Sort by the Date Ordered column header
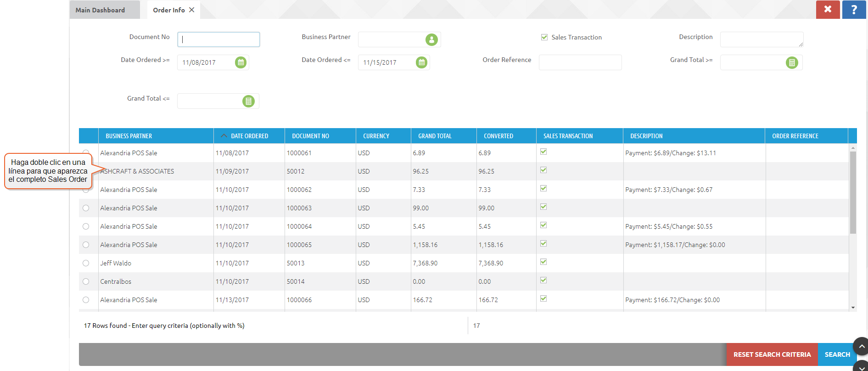 pos(249,136)
